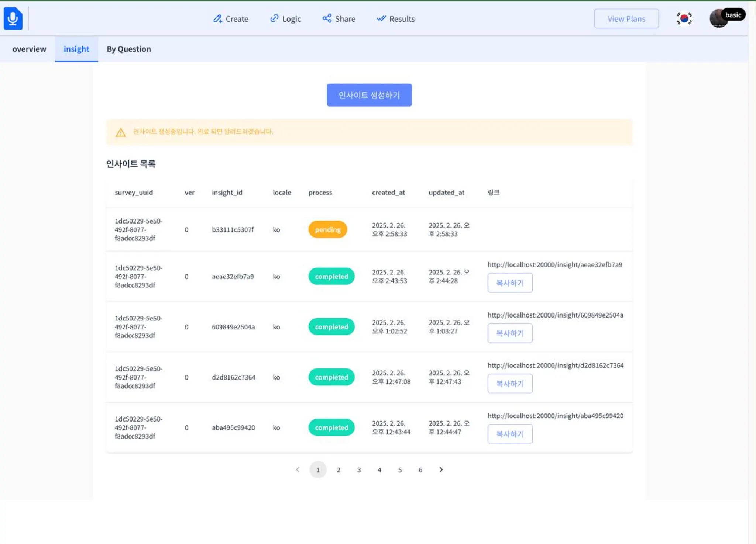
Task: Go to the Results section
Action: click(x=396, y=19)
